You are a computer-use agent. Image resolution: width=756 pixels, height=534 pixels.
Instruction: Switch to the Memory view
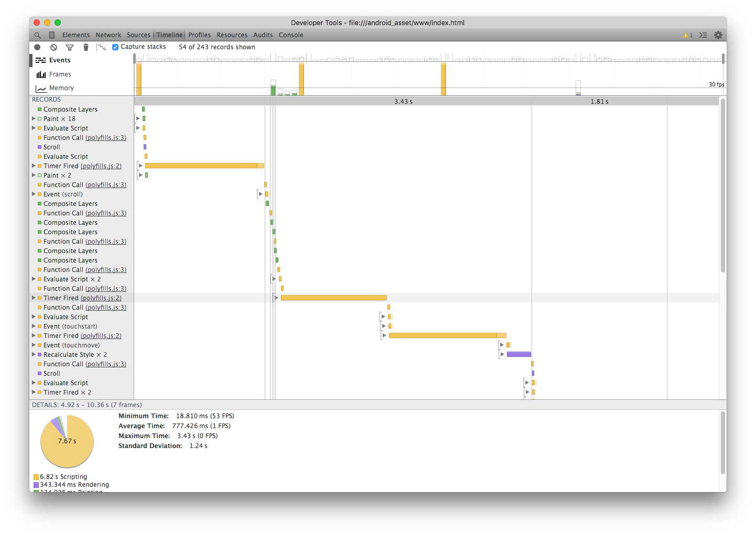tap(61, 88)
